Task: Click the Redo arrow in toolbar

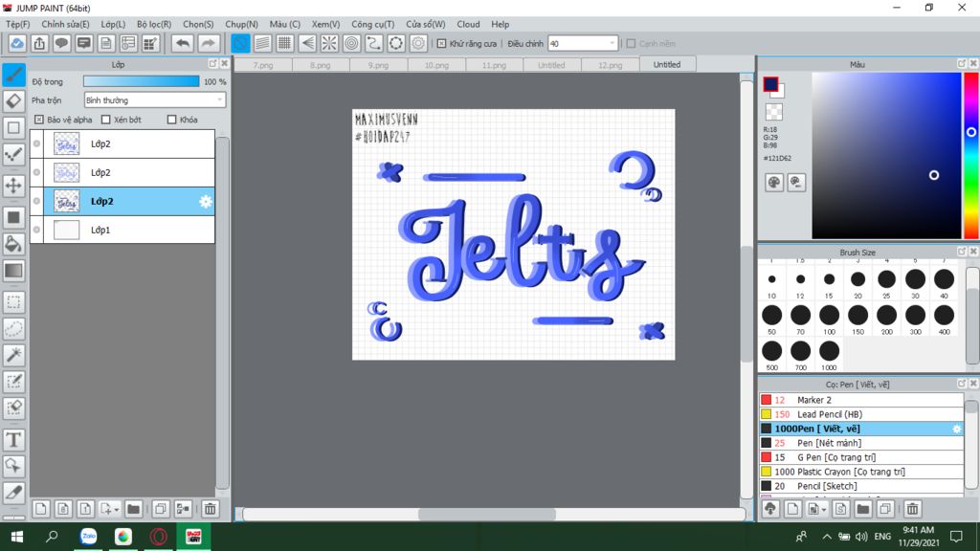Action: click(x=208, y=43)
